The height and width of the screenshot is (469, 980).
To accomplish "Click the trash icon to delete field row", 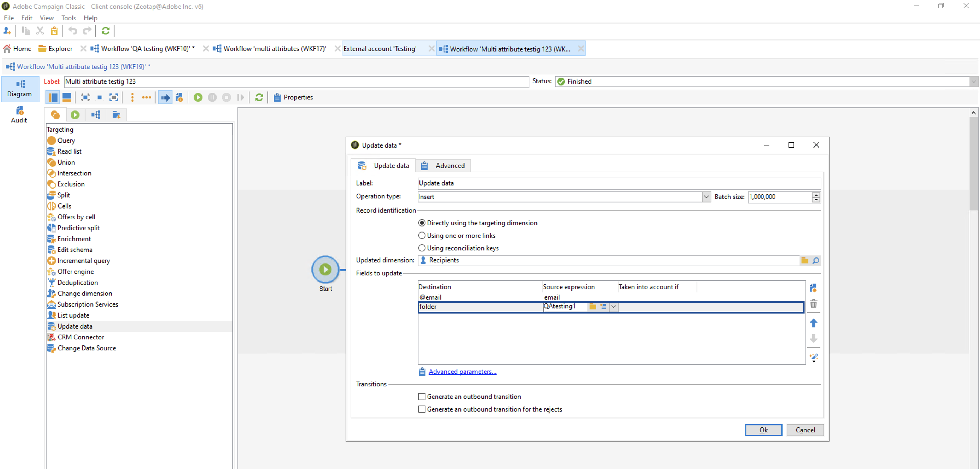I will point(813,304).
